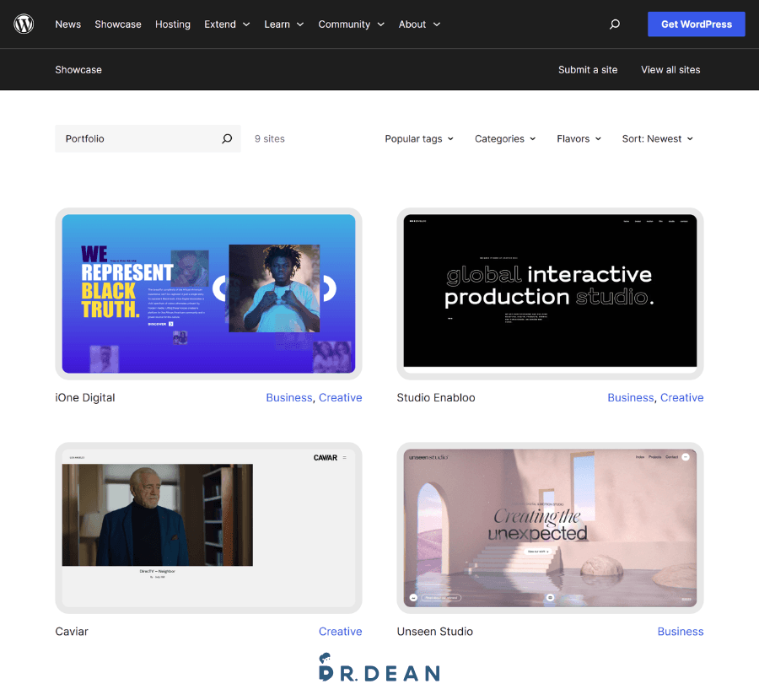Expand the Learn dropdown menu
This screenshot has width=759, height=700.
point(284,24)
